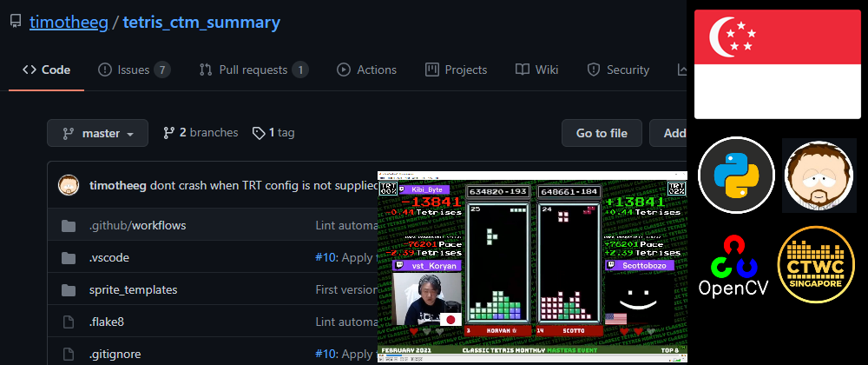Viewport: 868px width, 365px height.
Task: Open the .flake8 file
Action: [x=106, y=322]
